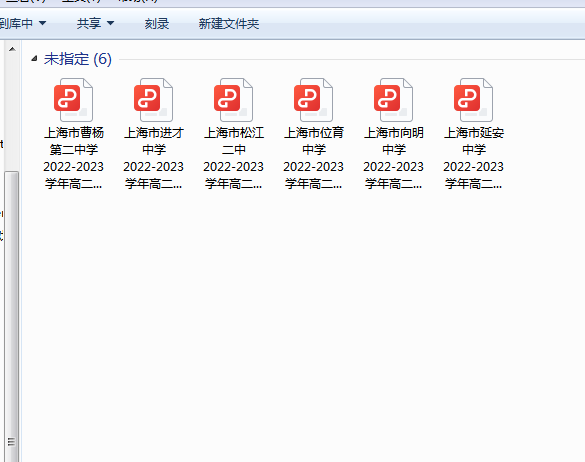The image size is (585, 462).
Task: Open the 共享 dropdown arrow
Action: [x=110, y=23]
